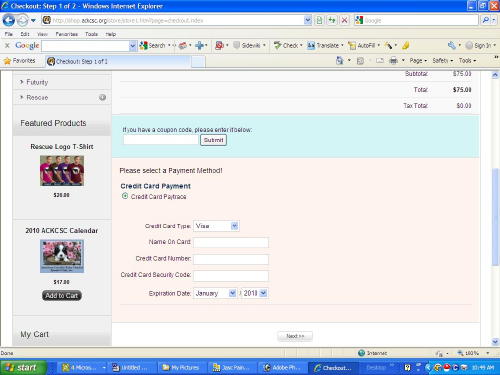Open the Rescue Logo T-Shirt product image
Viewport: 500px width, 375px height.
62,171
